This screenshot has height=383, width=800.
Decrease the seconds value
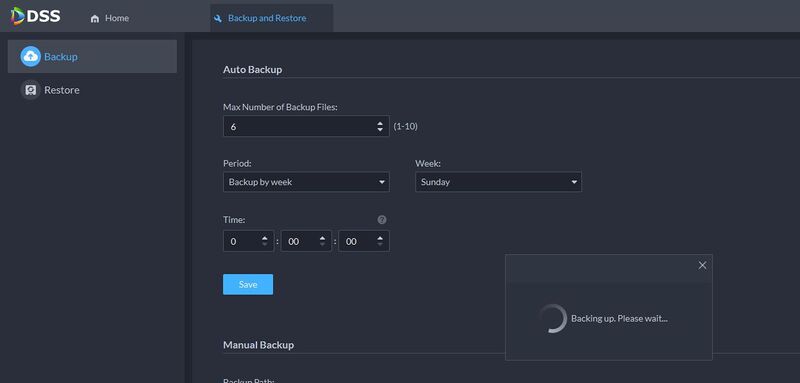[380, 244]
